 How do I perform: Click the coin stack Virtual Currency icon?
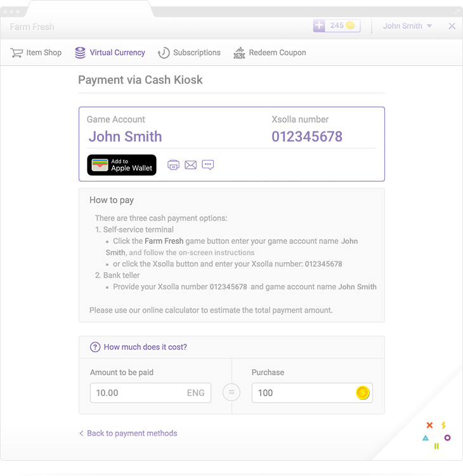[80, 53]
